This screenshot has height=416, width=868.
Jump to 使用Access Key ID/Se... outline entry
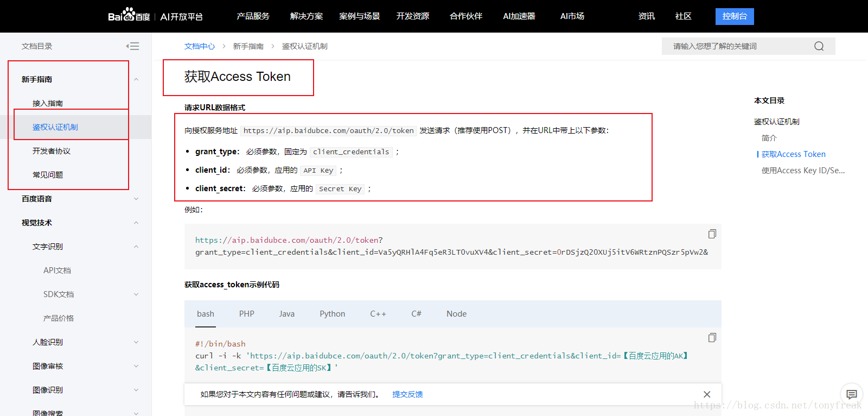[803, 171]
